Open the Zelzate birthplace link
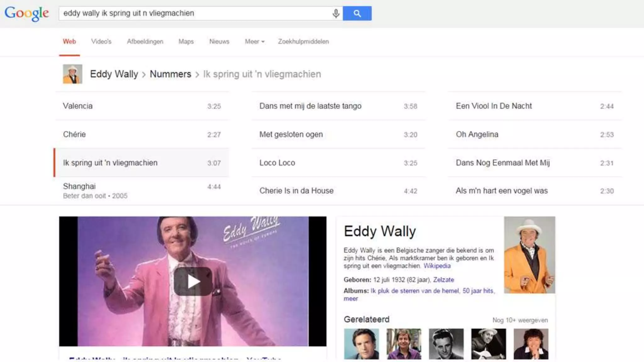This screenshot has height=362, width=644. coord(443,280)
